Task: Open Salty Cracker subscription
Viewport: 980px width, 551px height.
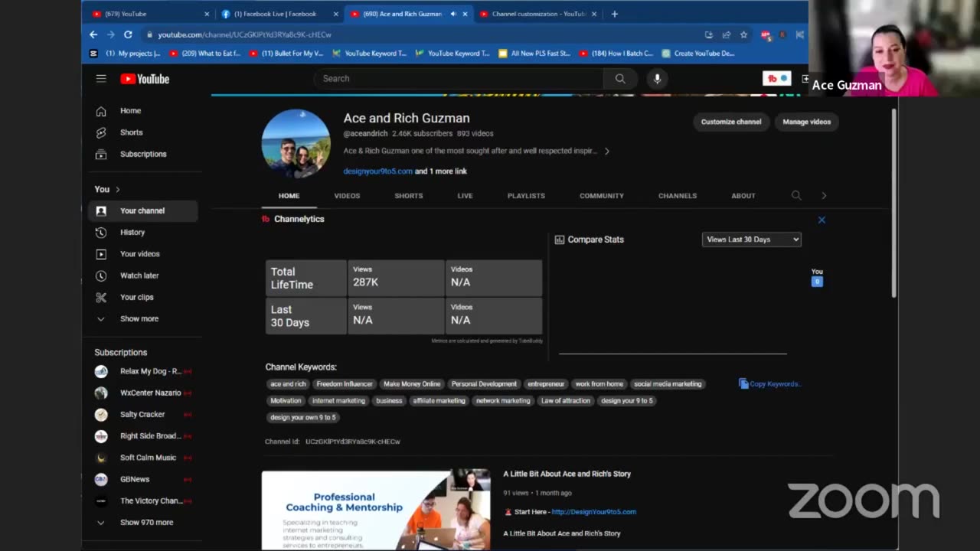Action: 142,414
